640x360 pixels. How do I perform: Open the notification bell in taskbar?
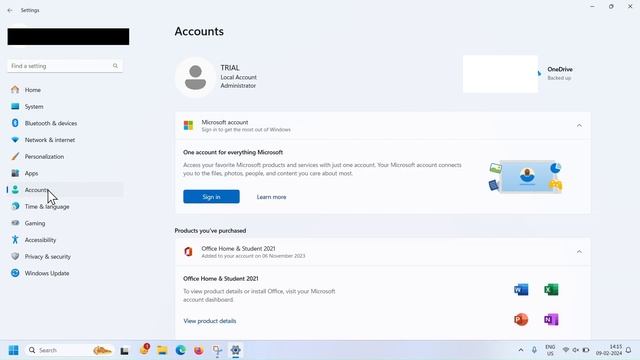point(629,350)
